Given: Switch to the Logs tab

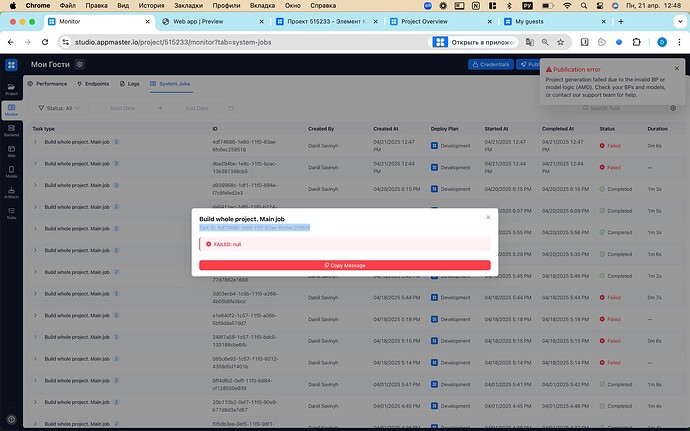Looking at the screenshot, I should click(129, 84).
